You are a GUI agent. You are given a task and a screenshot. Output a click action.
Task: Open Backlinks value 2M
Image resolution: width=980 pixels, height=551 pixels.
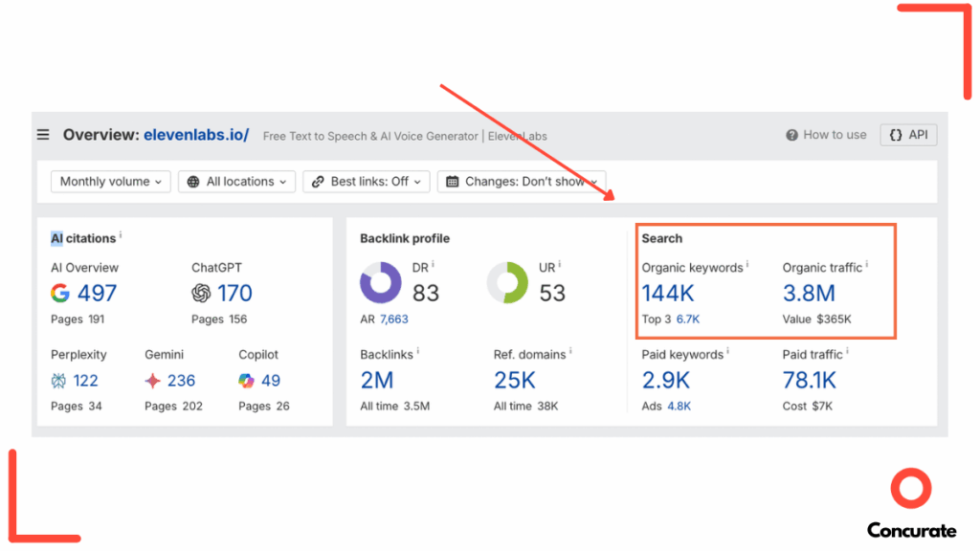point(377,381)
